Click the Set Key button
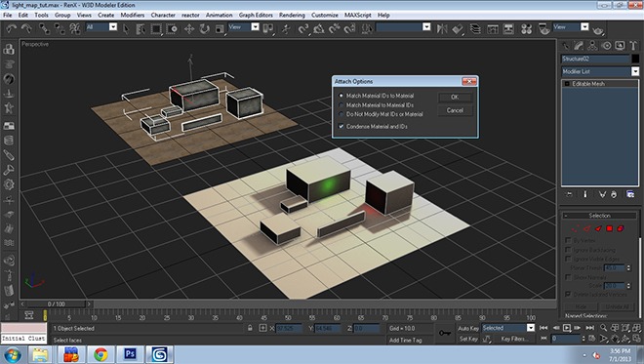Viewport: 644px width, 364px height. click(x=468, y=339)
